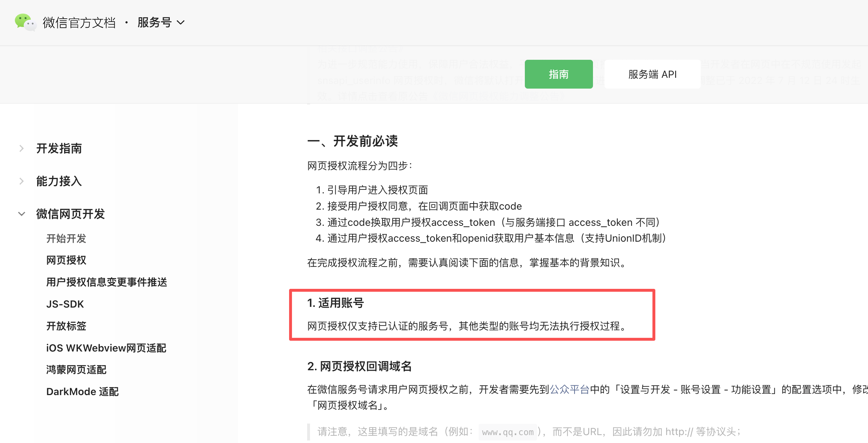Screen dimensions: 868x443
Task: Switch to the 服务端 API tab
Action: 652,74
